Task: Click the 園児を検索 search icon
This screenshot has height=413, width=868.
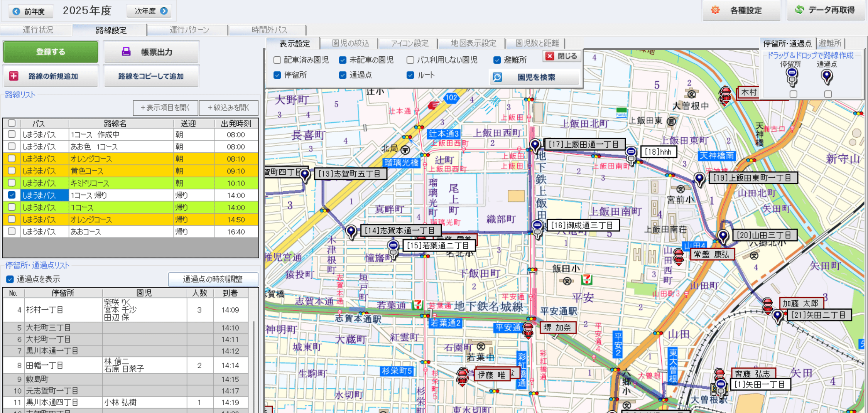Action: (497, 77)
